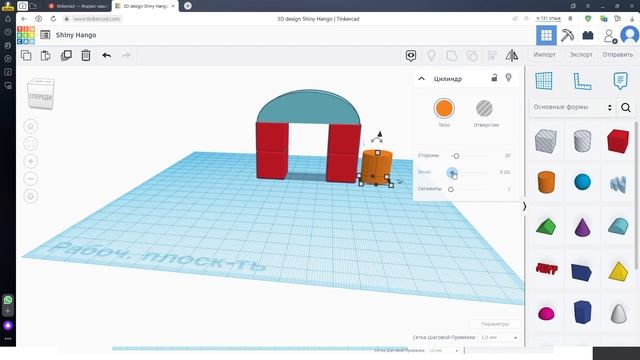Screen dimensions: 640x360
Task: Click the Notes pin tool in the toolbar
Action: point(431,56)
